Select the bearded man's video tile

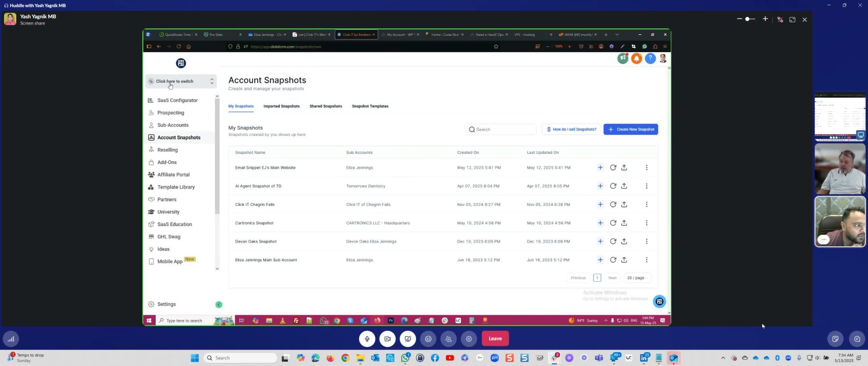(840, 222)
